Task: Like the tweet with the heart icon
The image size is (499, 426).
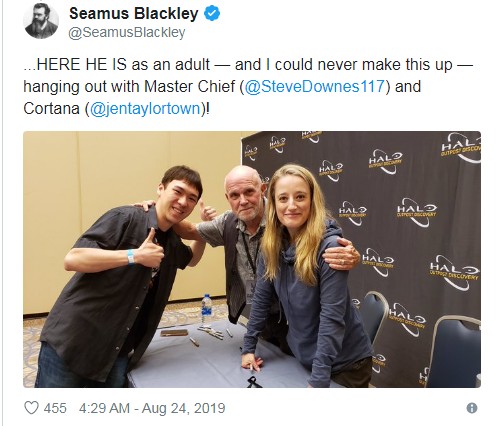Action: click(x=32, y=408)
